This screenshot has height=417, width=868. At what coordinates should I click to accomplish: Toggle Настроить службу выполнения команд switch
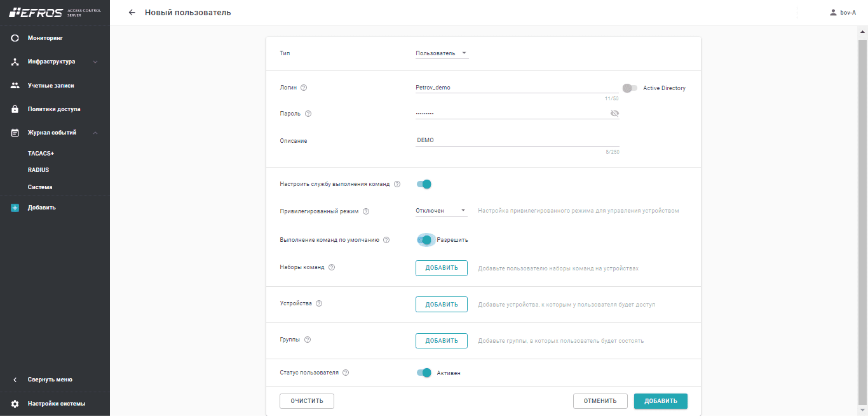424,184
